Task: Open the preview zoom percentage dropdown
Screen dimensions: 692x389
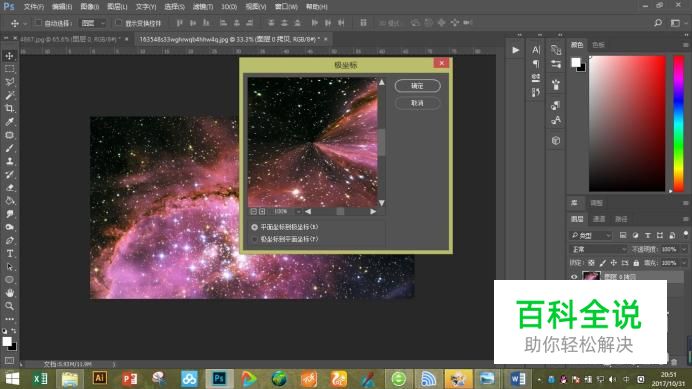Action: (x=298, y=212)
